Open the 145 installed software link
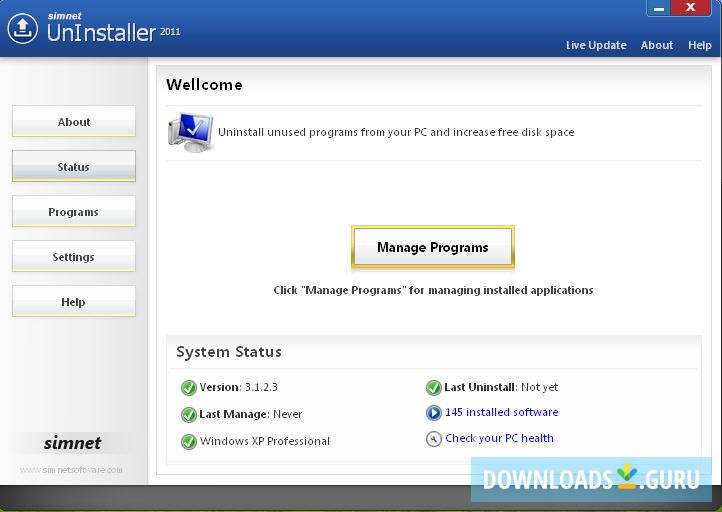 tap(501, 412)
